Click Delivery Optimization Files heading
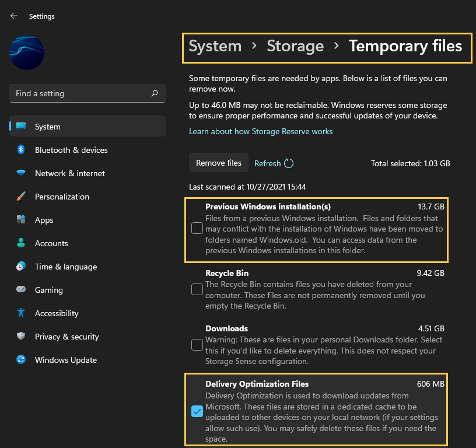476x448 pixels. click(x=257, y=384)
